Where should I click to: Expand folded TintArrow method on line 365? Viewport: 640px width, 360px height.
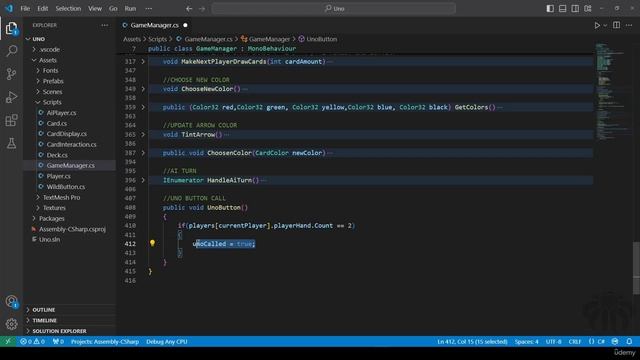[143, 134]
